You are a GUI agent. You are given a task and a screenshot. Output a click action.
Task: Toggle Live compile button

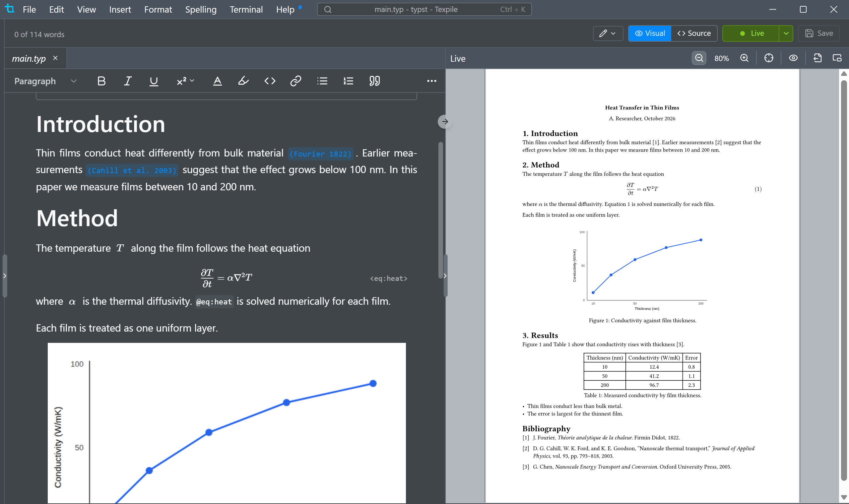(x=751, y=33)
